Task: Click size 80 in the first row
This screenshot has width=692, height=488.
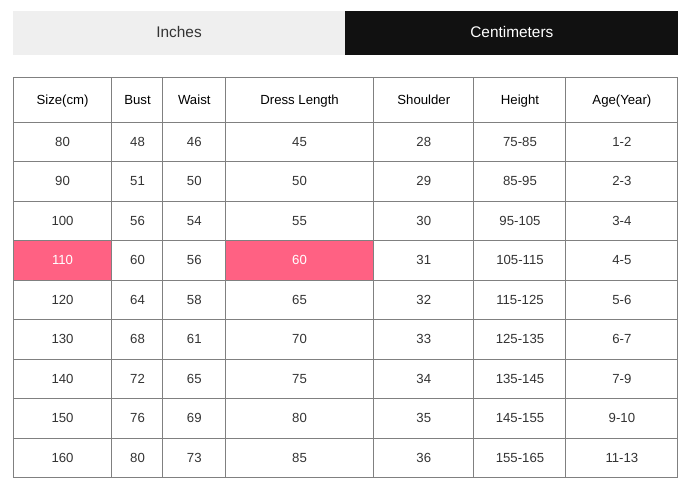Action: pyautogui.click(x=62, y=142)
